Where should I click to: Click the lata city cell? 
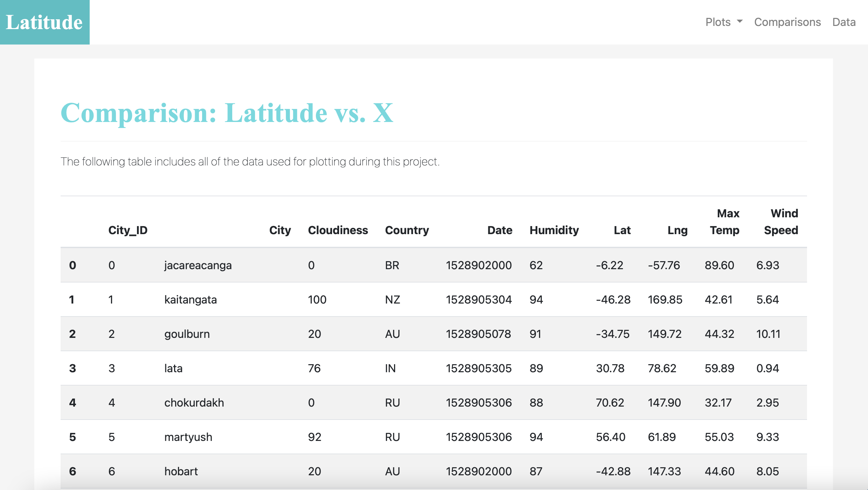[x=173, y=368]
